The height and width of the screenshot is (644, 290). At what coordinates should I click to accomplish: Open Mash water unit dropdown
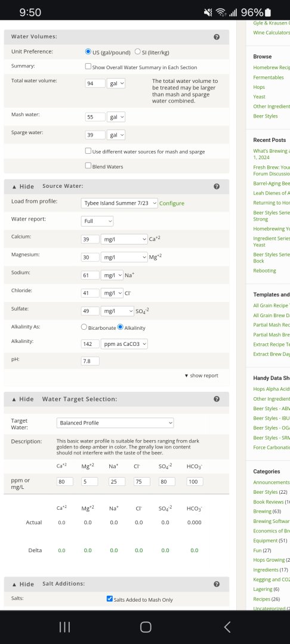pyautogui.click(x=116, y=117)
